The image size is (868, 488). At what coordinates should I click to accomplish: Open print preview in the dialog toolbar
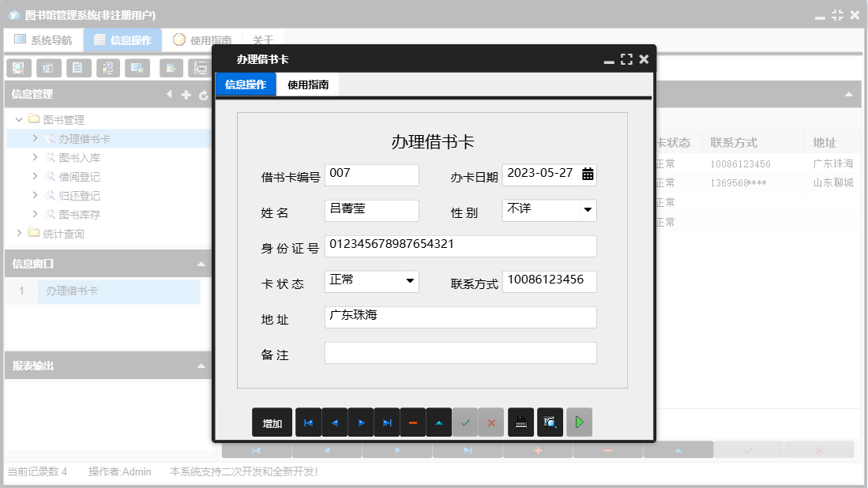(x=549, y=422)
